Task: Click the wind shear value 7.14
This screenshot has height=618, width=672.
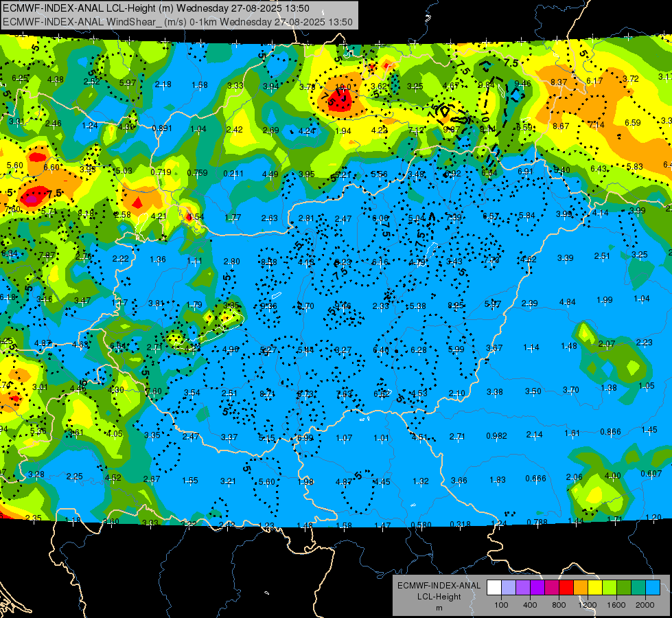Action: pos(596,125)
